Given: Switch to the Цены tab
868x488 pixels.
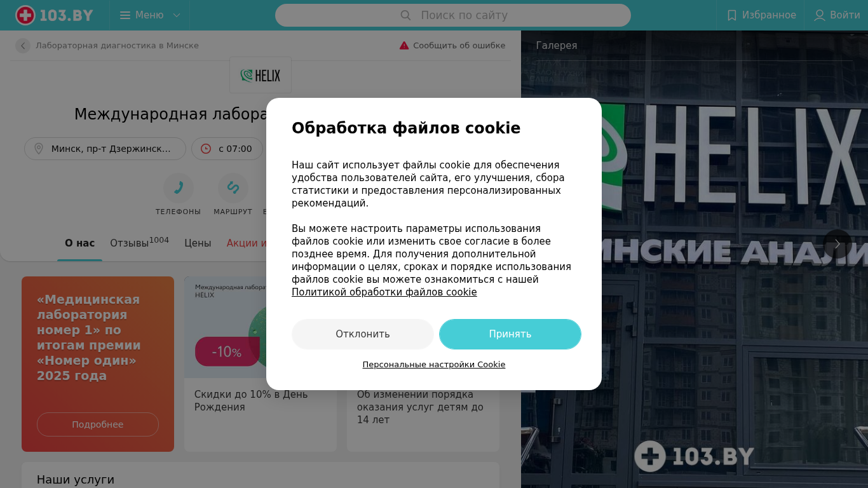Looking at the screenshot, I should 198,243.
